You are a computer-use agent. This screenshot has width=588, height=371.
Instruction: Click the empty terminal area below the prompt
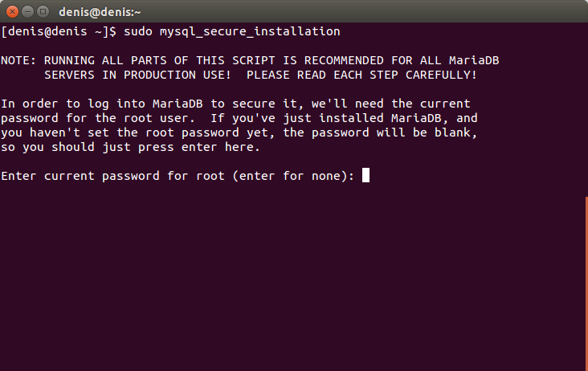[292, 277]
